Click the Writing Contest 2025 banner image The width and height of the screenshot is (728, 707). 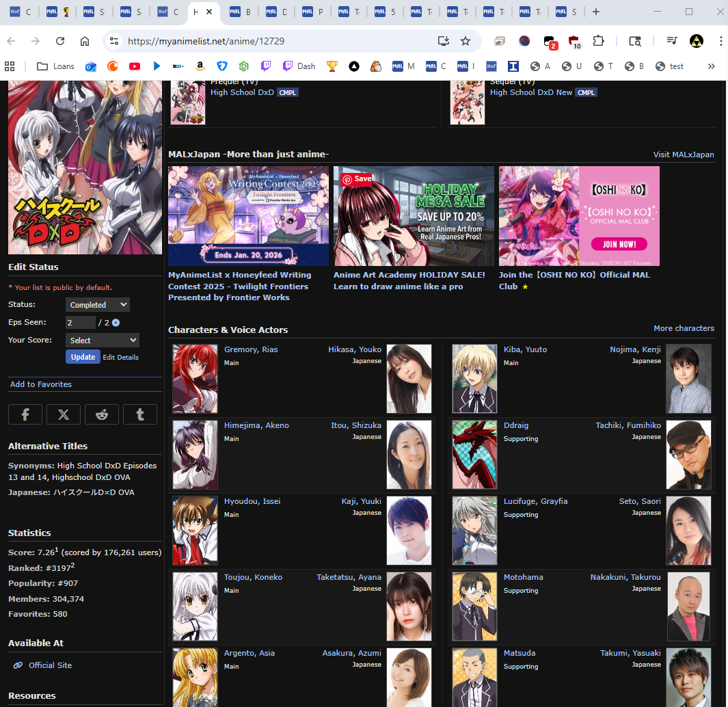click(248, 216)
